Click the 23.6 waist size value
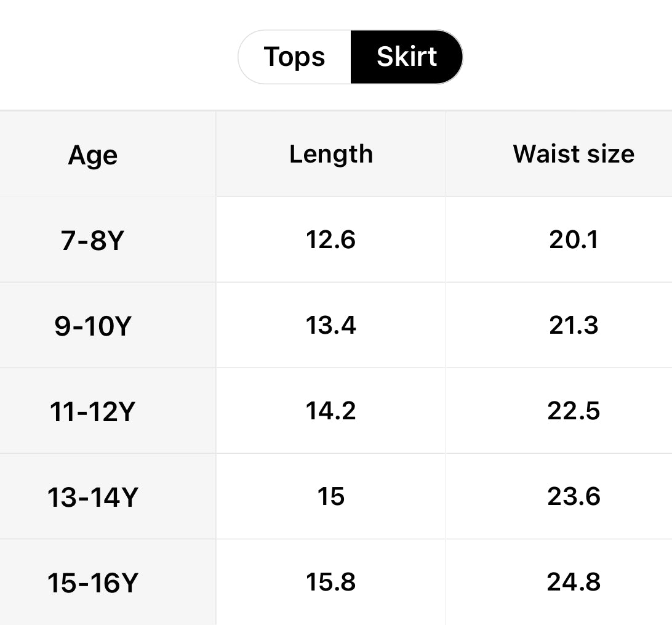672x625 pixels. 574,496
